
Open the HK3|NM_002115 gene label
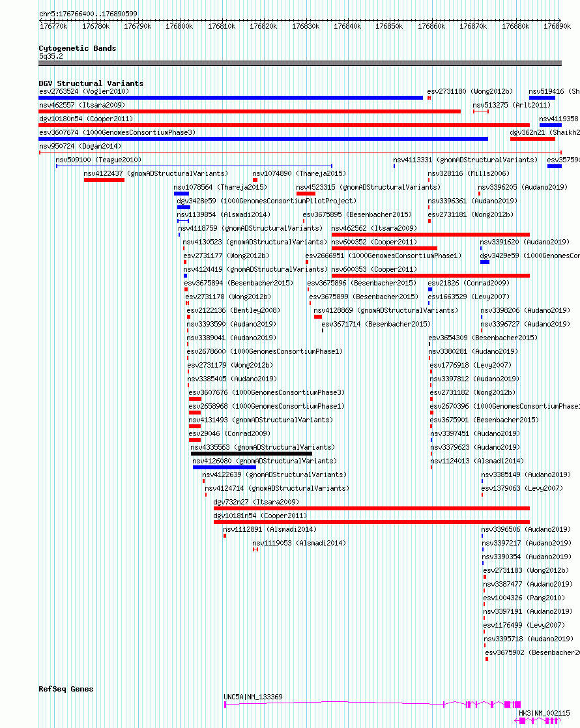point(544,713)
